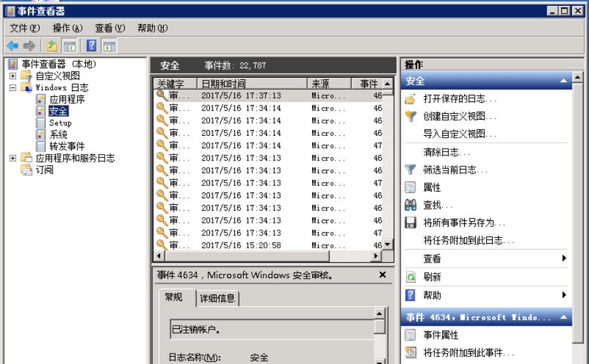
Task: Switch to the 详细信息 tab
Action: [217, 298]
